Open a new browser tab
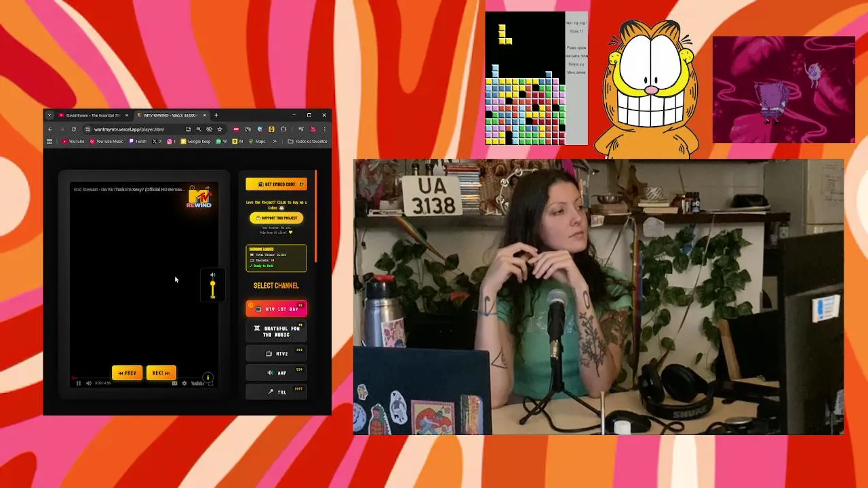The height and width of the screenshot is (488, 868). pyautogui.click(x=216, y=115)
